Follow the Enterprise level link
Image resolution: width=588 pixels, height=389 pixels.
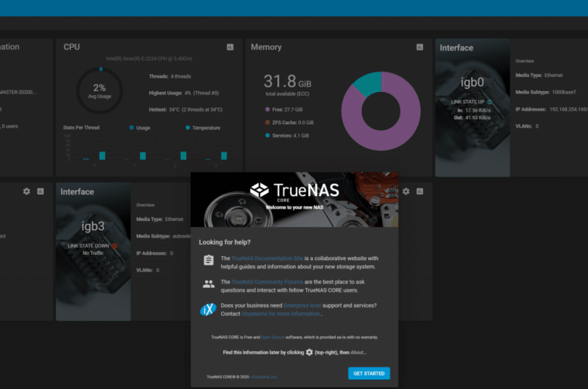[302, 305]
